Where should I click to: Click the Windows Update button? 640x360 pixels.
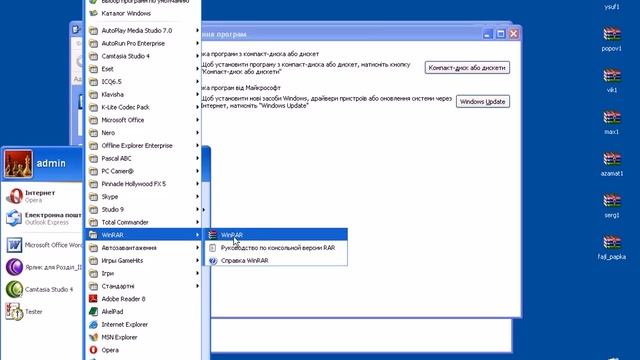pos(482,102)
